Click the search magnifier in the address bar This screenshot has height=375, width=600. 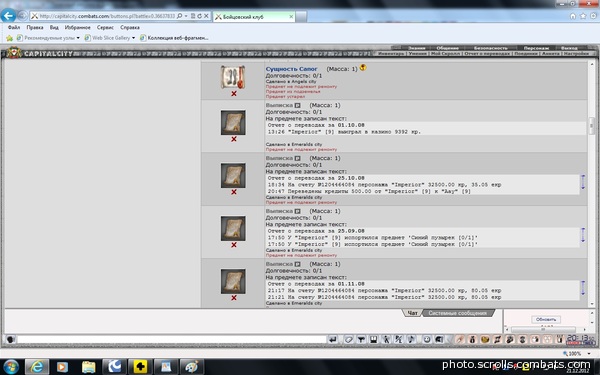click(179, 16)
